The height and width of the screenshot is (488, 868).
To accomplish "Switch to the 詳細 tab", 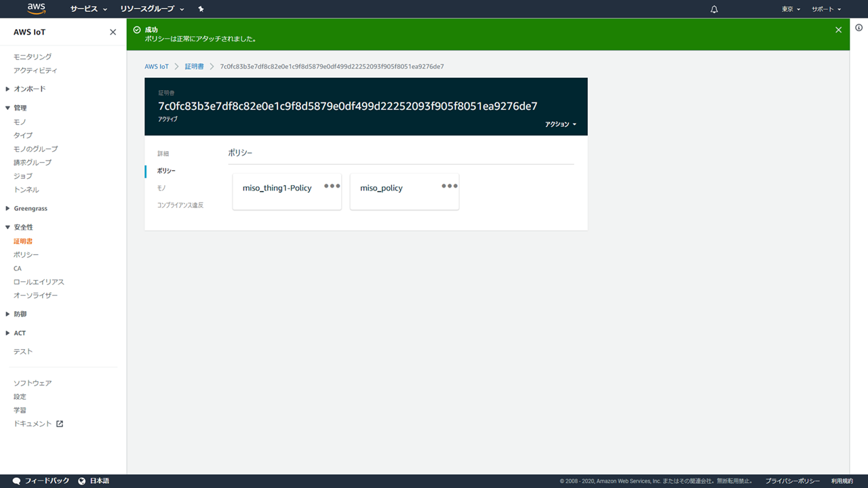I will point(163,154).
